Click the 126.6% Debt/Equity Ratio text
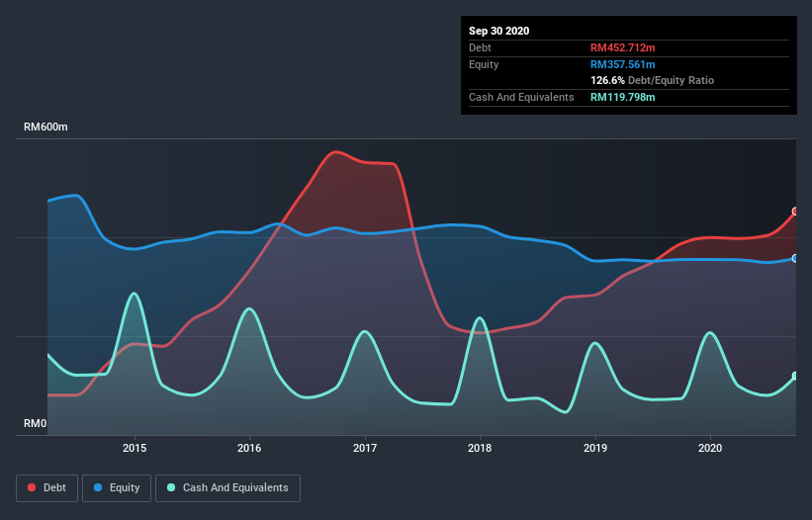 (x=652, y=80)
